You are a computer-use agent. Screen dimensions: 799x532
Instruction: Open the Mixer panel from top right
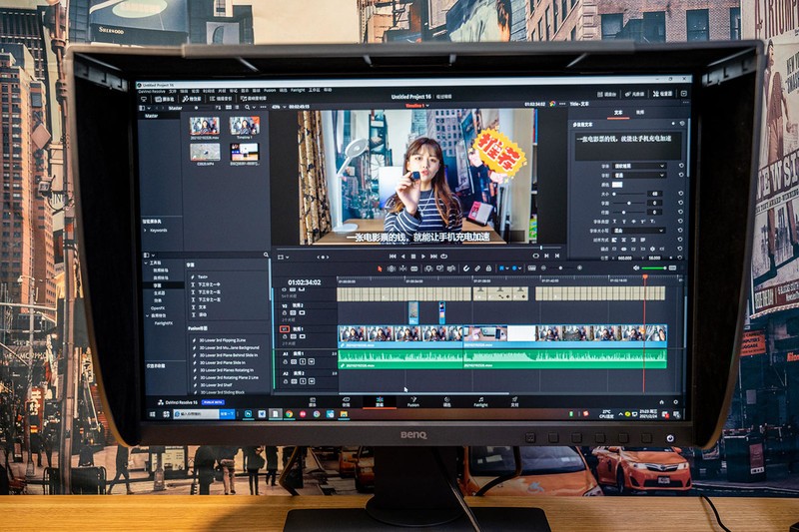[x=607, y=94]
